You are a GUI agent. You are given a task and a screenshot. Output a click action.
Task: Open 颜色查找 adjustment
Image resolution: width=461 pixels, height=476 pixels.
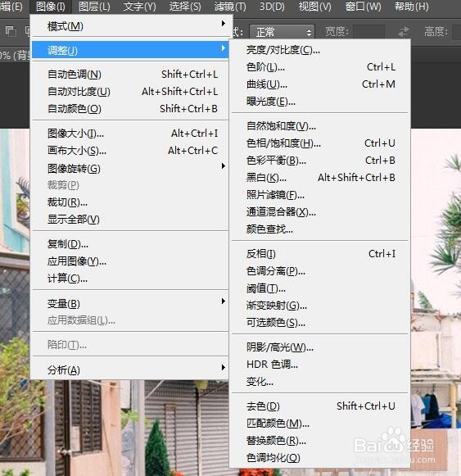point(319,229)
